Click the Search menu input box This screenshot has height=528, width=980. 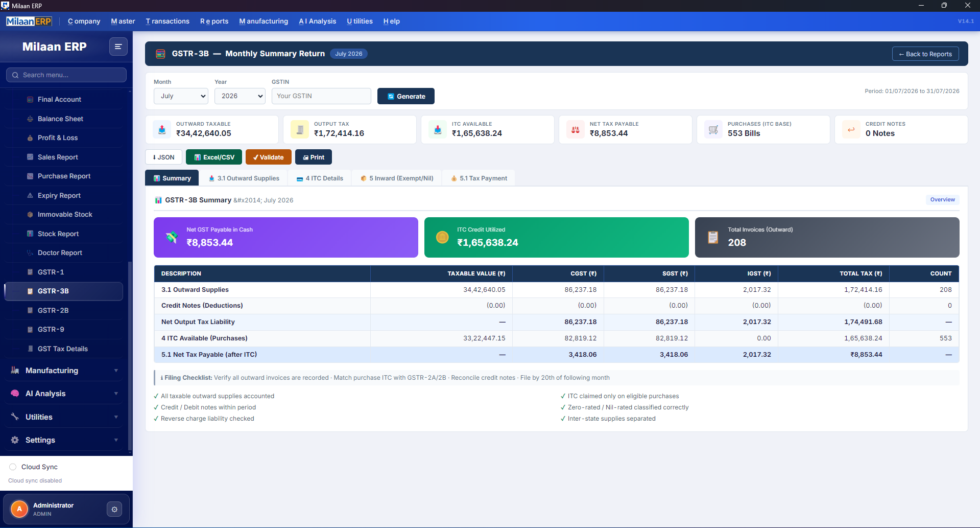66,75
